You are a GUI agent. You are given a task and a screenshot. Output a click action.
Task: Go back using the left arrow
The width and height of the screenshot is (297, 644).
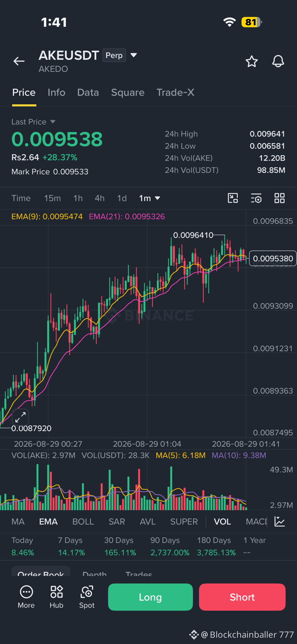[19, 61]
